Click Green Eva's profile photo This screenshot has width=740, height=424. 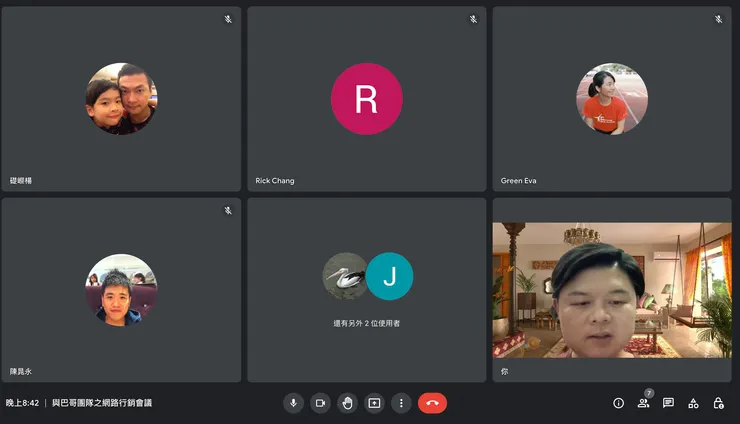(612, 99)
